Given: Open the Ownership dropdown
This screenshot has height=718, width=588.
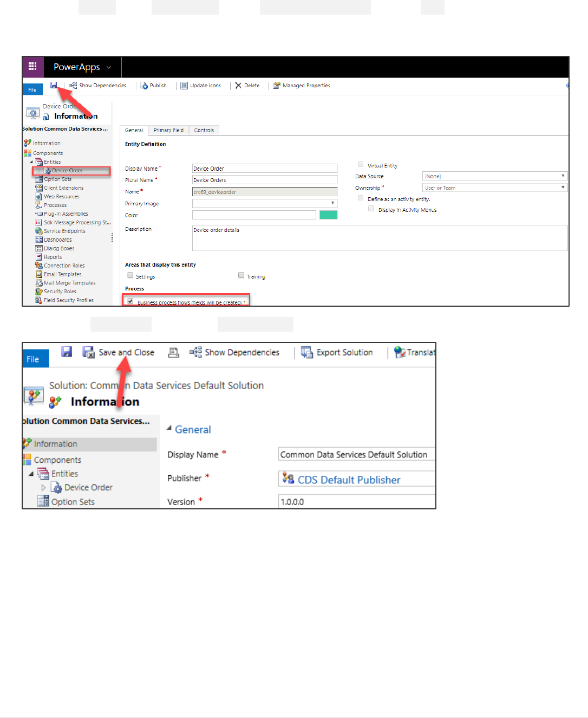Looking at the screenshot, I should point(494,187).
